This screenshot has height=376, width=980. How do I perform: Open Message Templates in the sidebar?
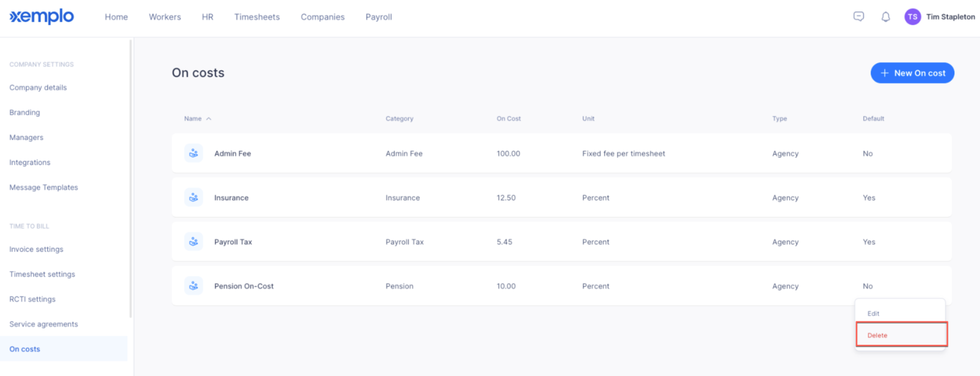44,187
